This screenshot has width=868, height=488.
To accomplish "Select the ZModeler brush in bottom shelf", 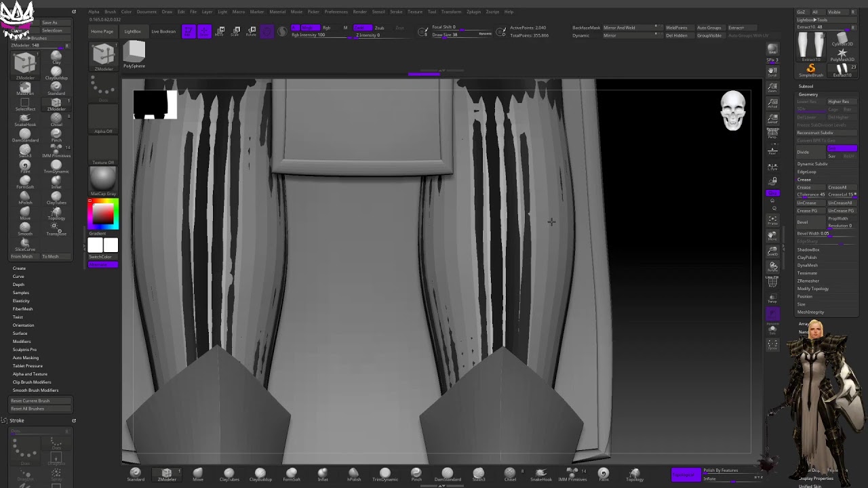I will (x=167, y=474).
